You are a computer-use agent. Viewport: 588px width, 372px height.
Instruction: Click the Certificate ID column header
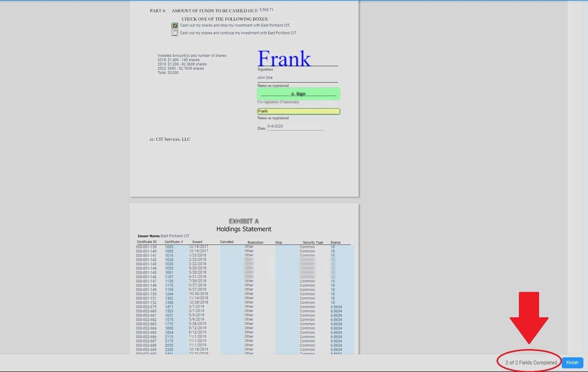click(x=147, y=242)
